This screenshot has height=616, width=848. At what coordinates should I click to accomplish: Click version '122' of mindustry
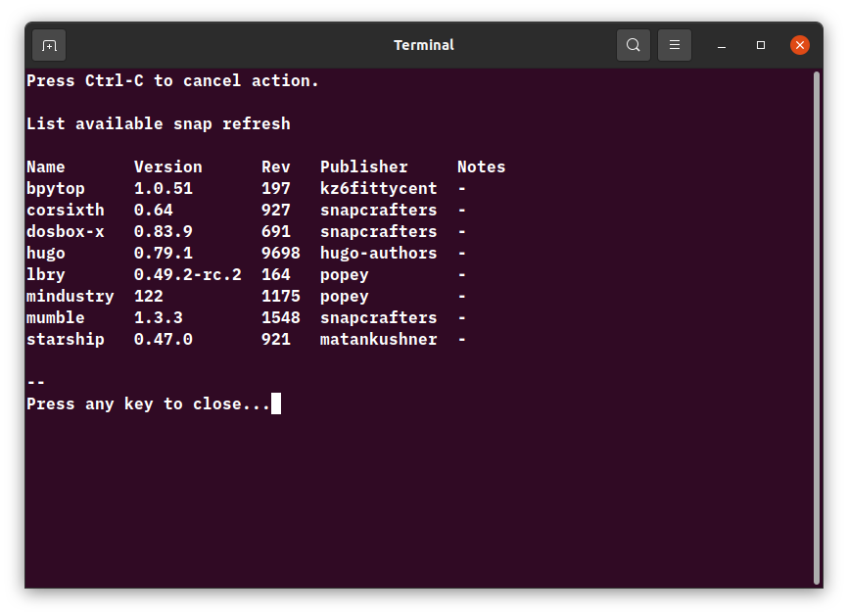149,297
